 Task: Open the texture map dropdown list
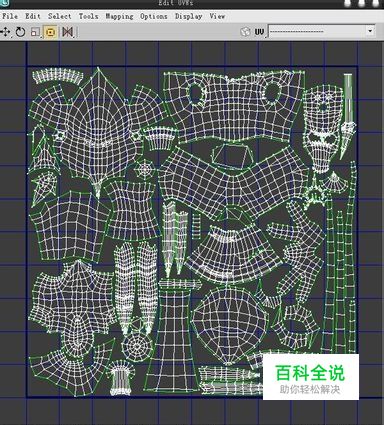[322, 31]
